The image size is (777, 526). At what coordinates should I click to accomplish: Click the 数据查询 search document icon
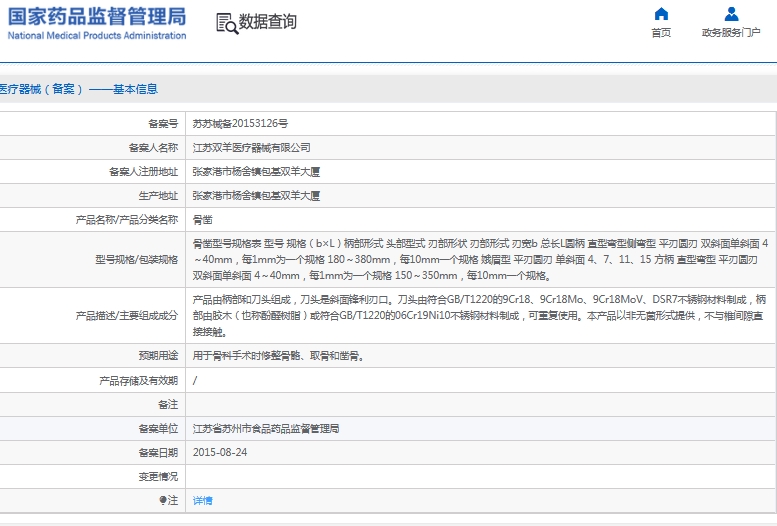(227, 23)
